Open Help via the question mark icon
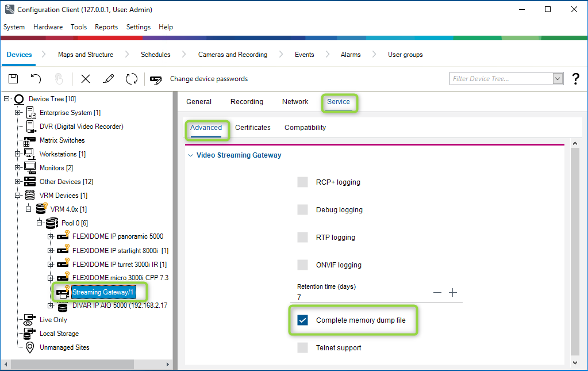 pyautogui.click(x=576, y=79)
